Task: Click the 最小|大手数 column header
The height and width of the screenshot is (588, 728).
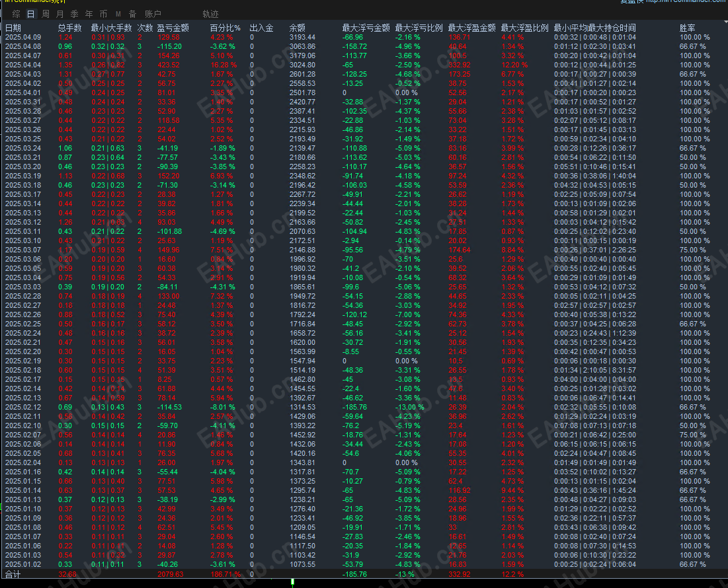Action: tap(112, 28)
